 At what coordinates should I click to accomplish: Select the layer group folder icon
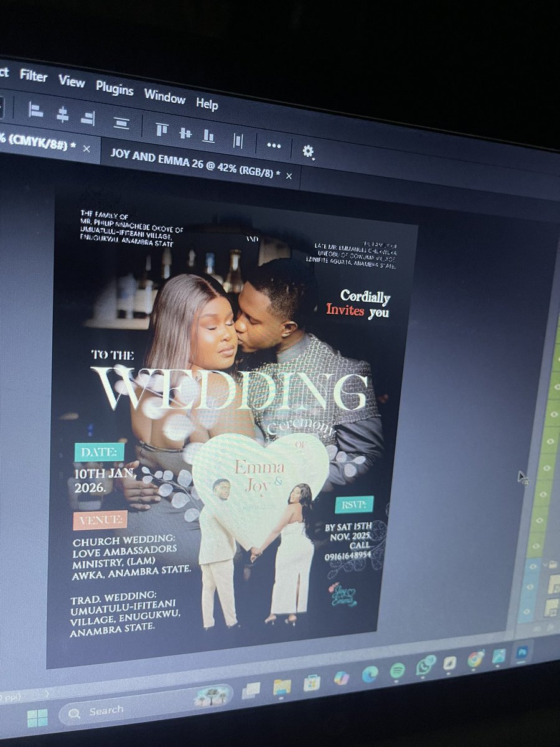[x=554, y=565]
